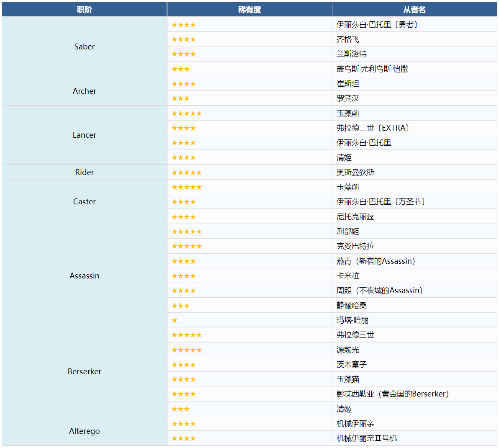Click the Rider class cell

pos(84,172)
